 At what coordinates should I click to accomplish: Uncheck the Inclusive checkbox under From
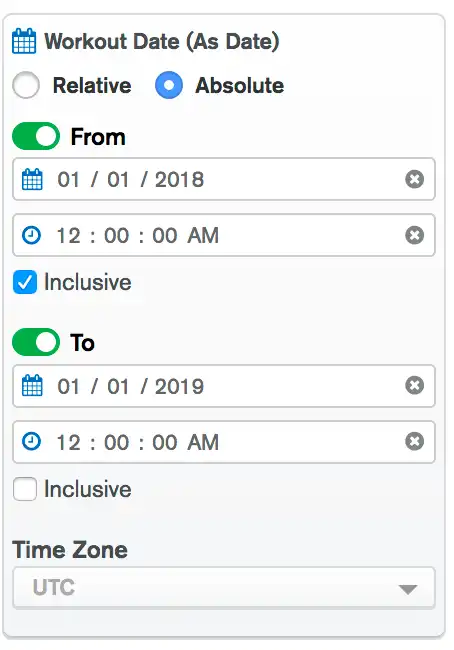point(25,282)
